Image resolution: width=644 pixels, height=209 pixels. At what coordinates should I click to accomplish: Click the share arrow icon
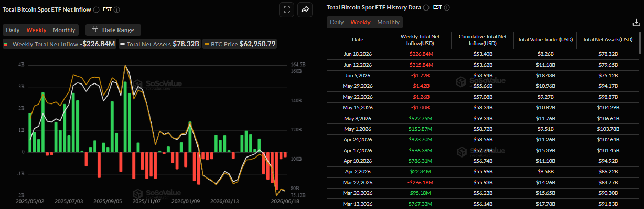pyautogui.click(x=305, y=9)
